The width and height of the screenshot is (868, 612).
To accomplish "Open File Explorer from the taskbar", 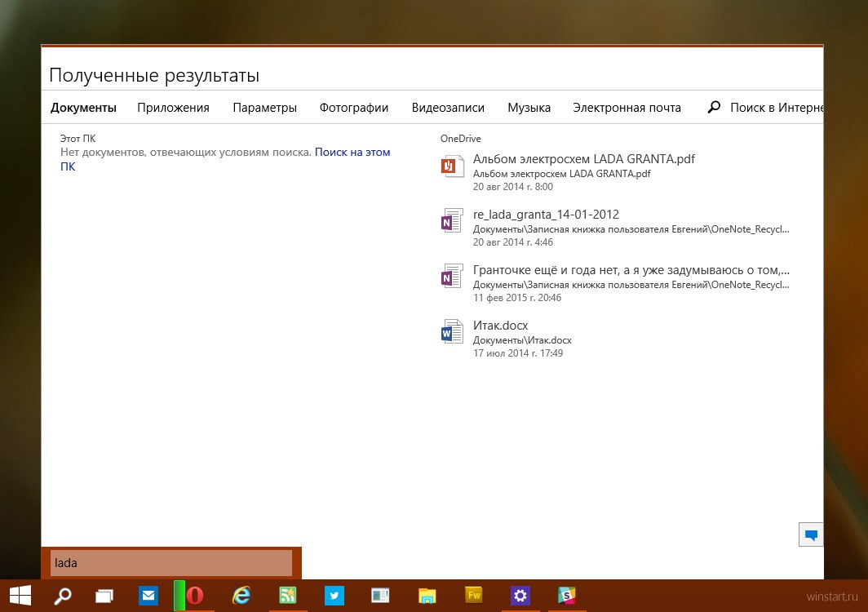I will click(427, 596).
